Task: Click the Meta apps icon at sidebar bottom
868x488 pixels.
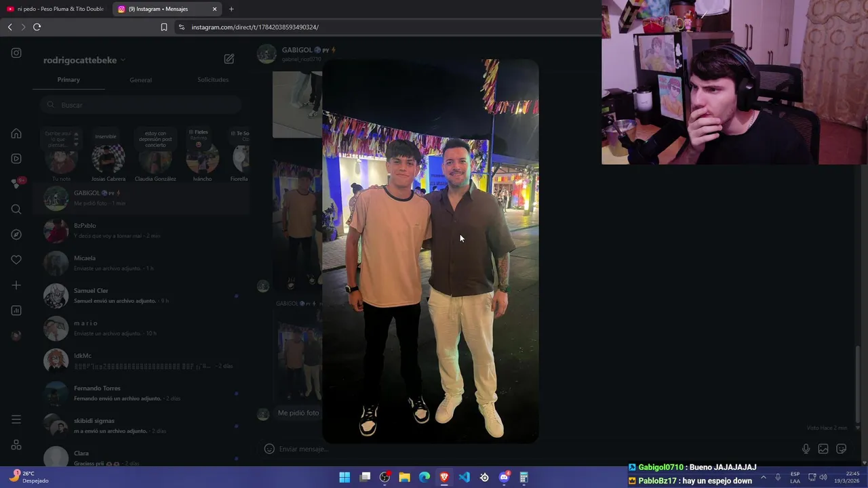Action: (16, 445)
